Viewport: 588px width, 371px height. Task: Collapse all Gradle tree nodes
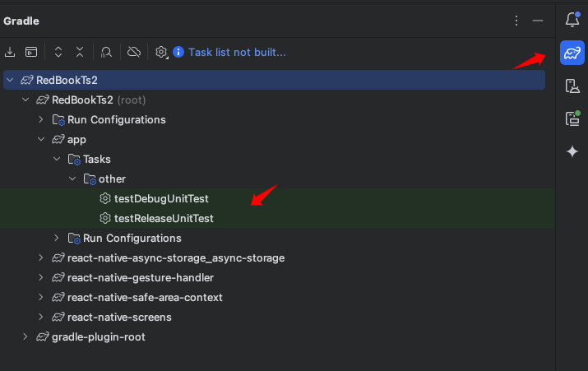click(x=80, y=52)
